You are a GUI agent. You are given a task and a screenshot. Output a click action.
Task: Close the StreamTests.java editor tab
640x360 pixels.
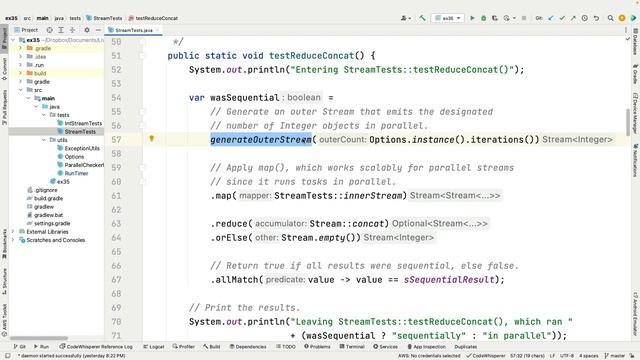click(x=157, y=30)
